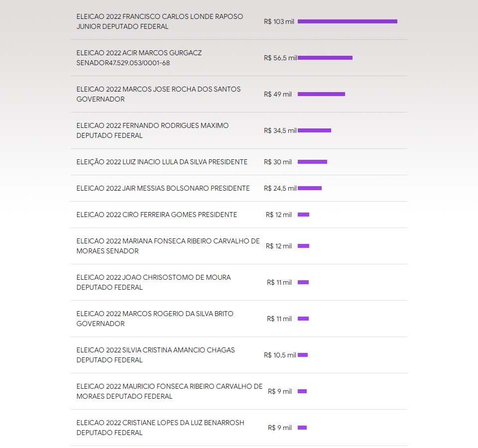Image resolution: width=478 pixels, height=448 pixels.
Task: Select the Acir Marcos Gurgacz Senador row
Action: click(x=139, y=58)
